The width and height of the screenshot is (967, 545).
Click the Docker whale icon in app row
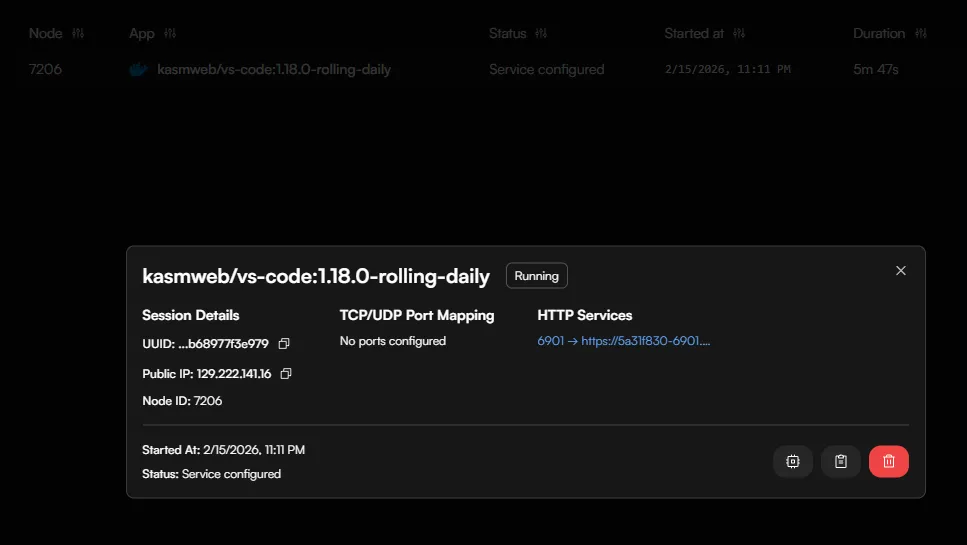[x=138, y=69]
